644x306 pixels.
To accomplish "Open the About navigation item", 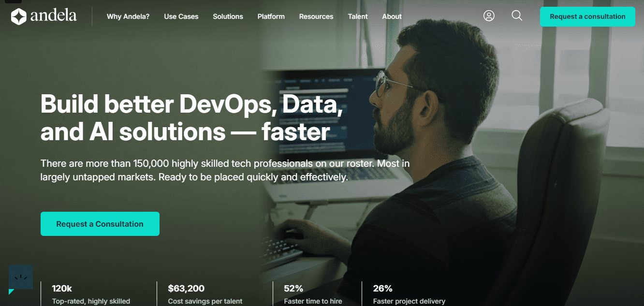I will click(x=392, y=16).
